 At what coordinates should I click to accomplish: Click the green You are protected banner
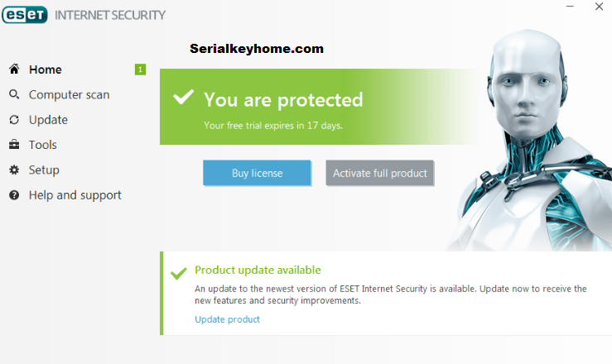point(320,107)
